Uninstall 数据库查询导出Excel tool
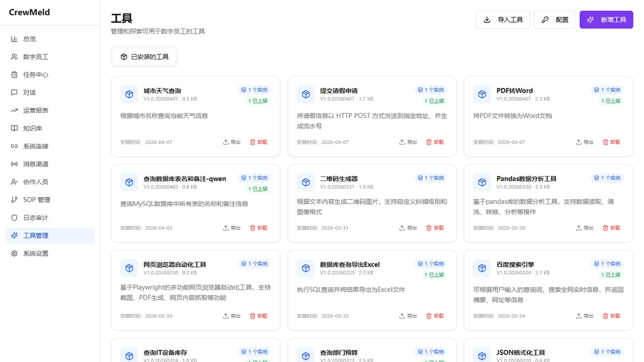The width and height of the screenshot is (644, 362). click(435, 316)
